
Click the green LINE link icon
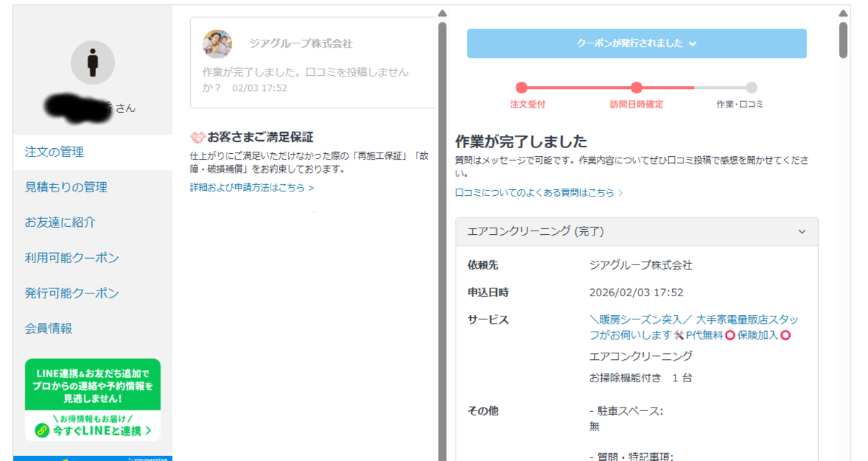click(42, 431)
